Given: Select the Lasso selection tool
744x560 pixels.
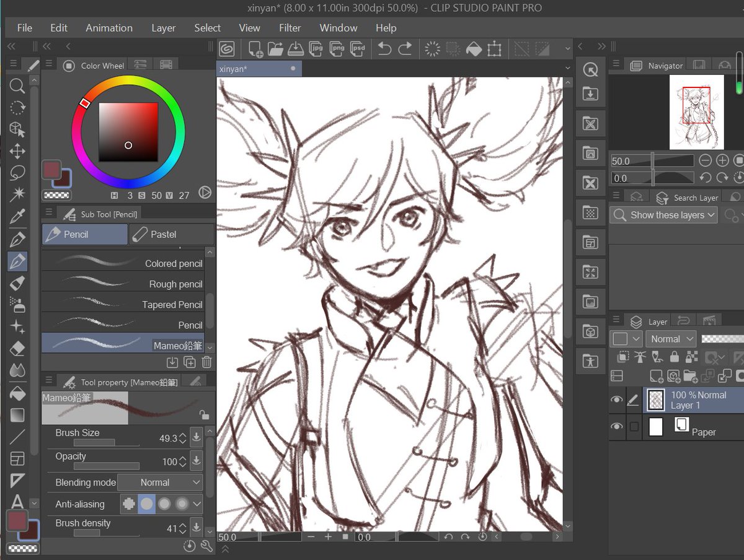Looking at the screenshot, I should point(17,173).
